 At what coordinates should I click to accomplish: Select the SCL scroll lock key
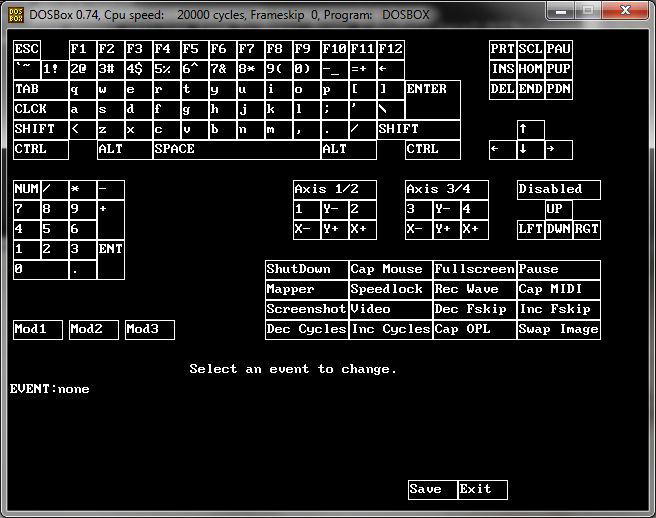point(531,50)
